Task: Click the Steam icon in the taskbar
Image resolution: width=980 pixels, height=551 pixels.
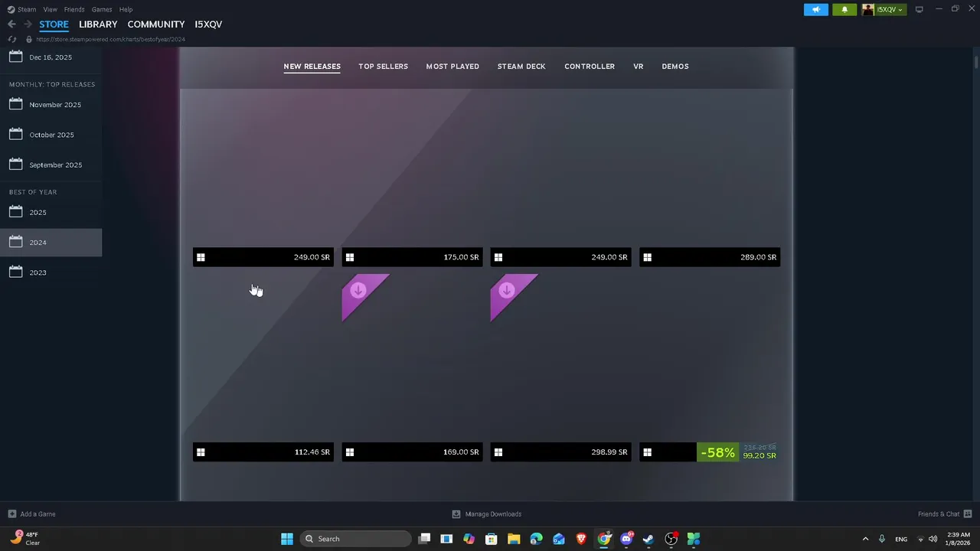Action: pos(648,539)
